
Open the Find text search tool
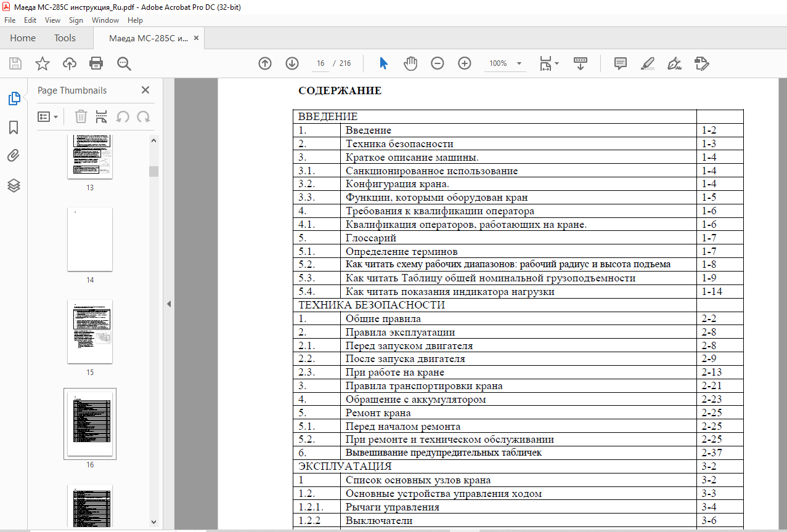[124, 63]
